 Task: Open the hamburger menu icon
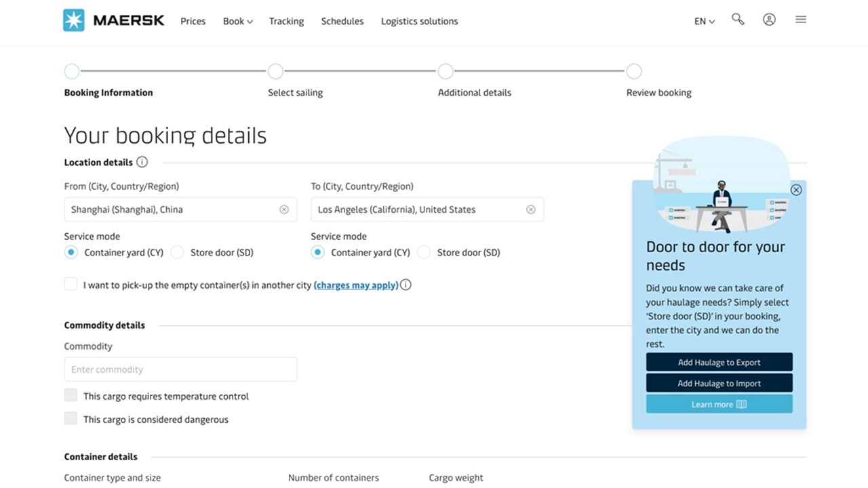[x=801, y=20]
